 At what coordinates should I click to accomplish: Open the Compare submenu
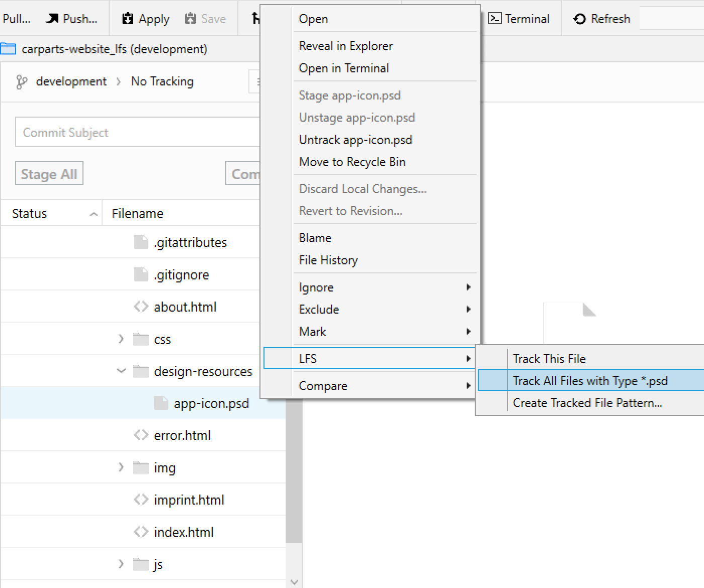coord(323,385)
